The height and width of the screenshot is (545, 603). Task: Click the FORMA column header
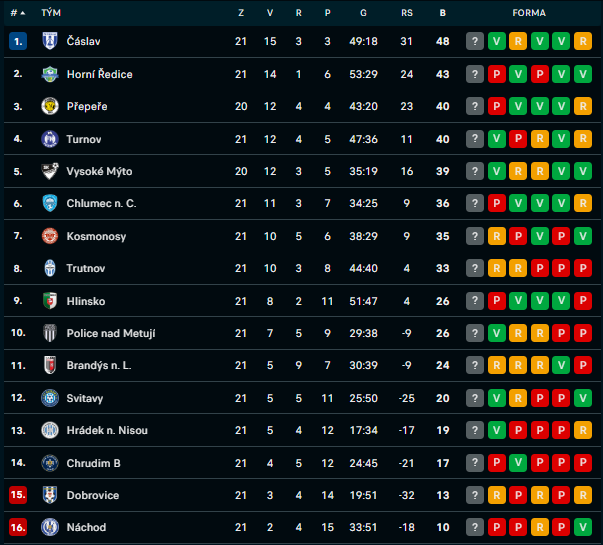coord(528,13)
